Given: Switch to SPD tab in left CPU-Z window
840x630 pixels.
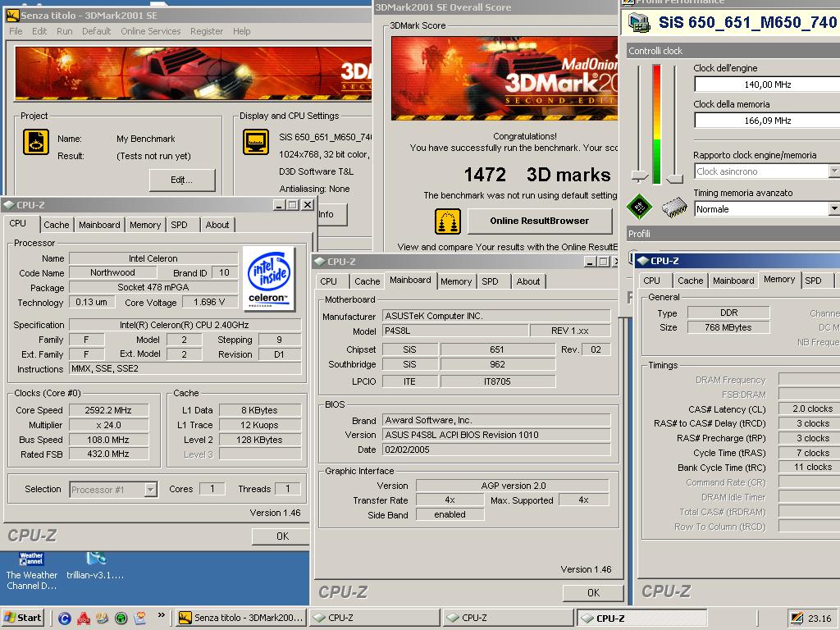Looking at the screenshot, I should 180,225.
